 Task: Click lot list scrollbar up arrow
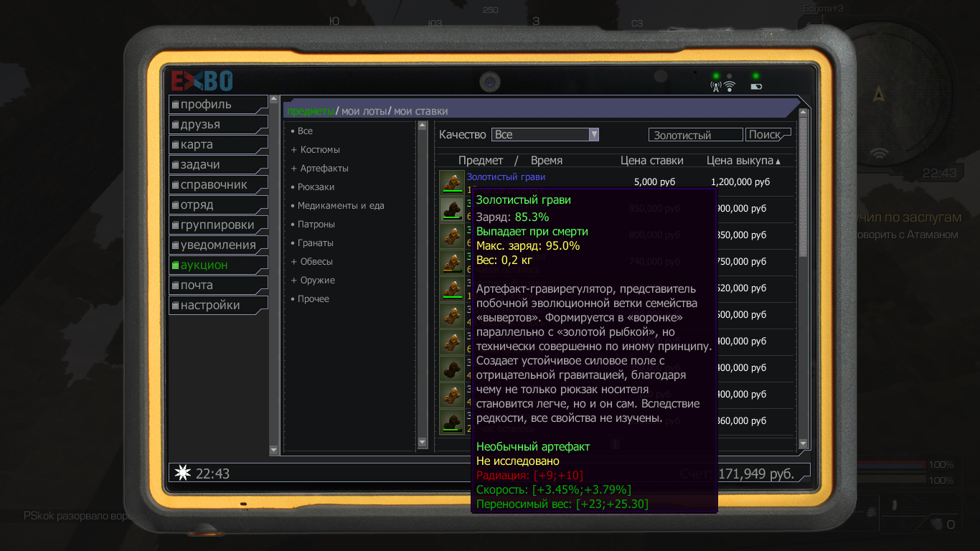(x=804, y=113)
